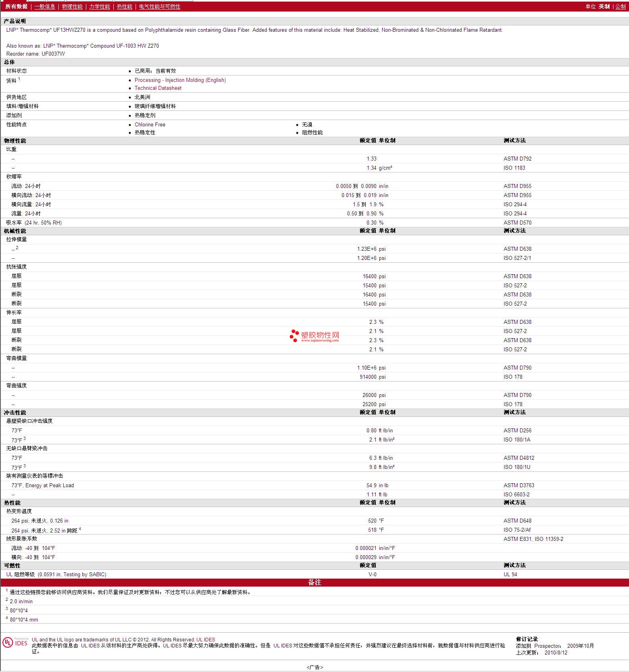Click the 914000 flexural modulus value
The image size is (629, 672).
pyautogui.click(x=368, y=377)
